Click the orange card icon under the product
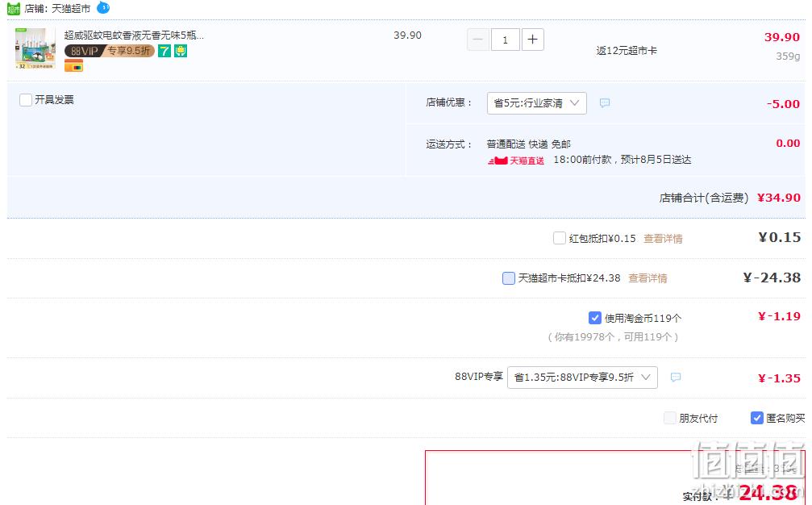Viewport: 812px width, 505px height. point(73,66)
